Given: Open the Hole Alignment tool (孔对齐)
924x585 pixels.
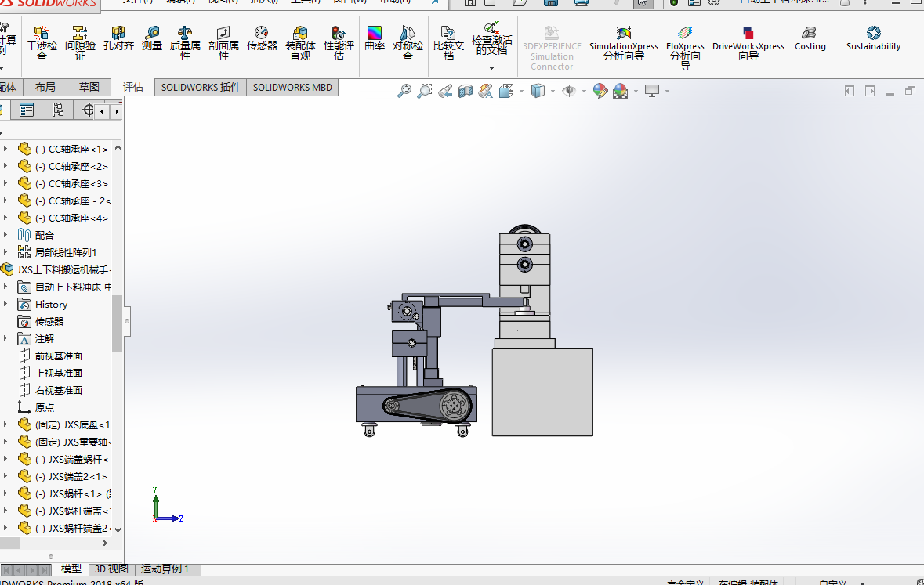Looking at the screenshot, I should 118,38.
